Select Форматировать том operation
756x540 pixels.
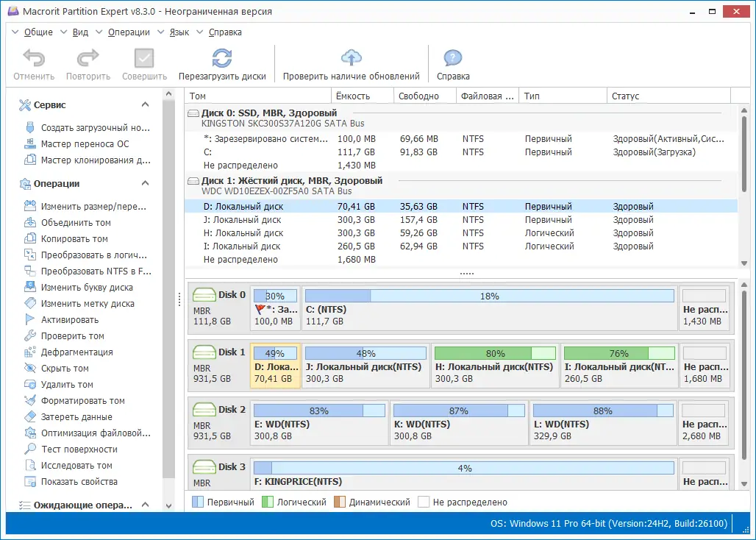click(x=82, y=401)
